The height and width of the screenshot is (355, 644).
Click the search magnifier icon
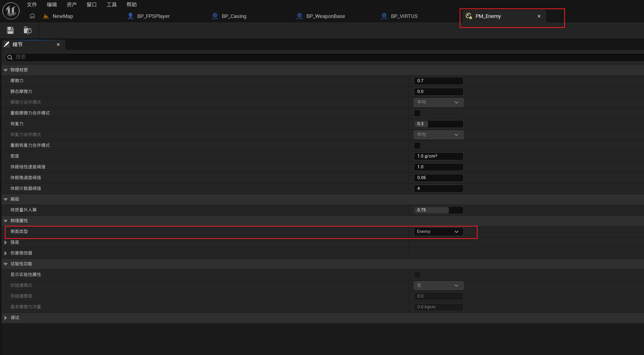[10, 57]
